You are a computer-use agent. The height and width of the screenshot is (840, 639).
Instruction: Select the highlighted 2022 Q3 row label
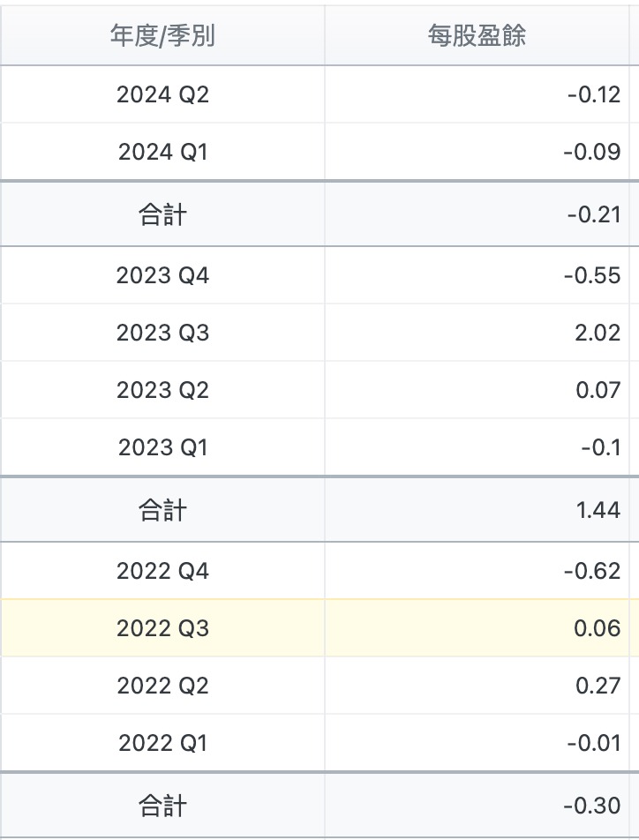162,628
